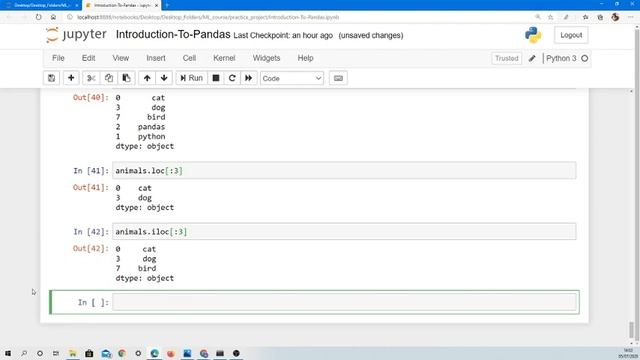Open the Edit menu
This screenshot has width=640, height=360.
click(89, 58)
